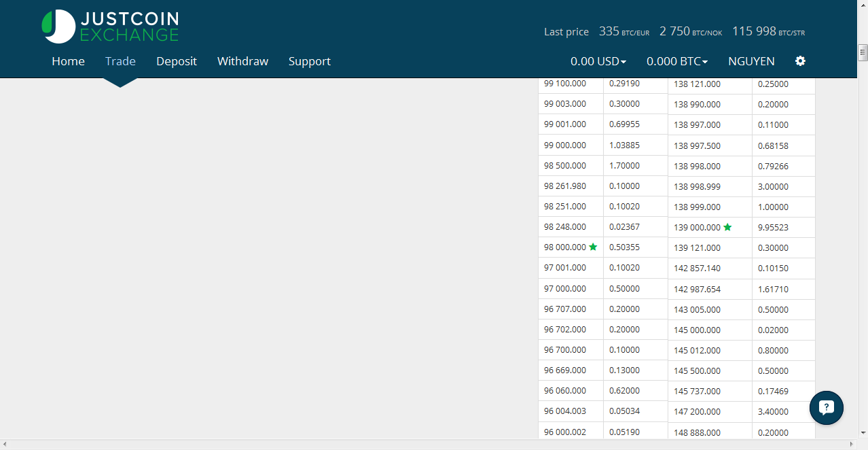Select ask price 145 500.000
868x450 pixels.
[698, 370]
